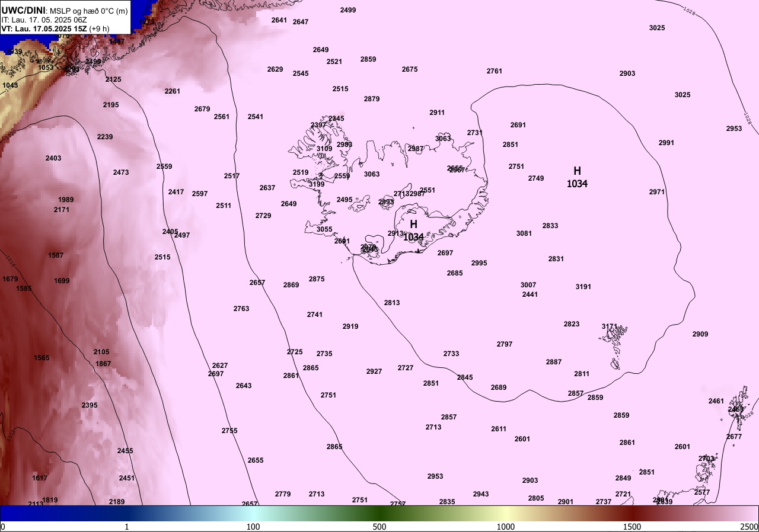Viewport: 759px width, 532px height.
Task: Click the freezing level value 2403
Action: coord(53,158)
